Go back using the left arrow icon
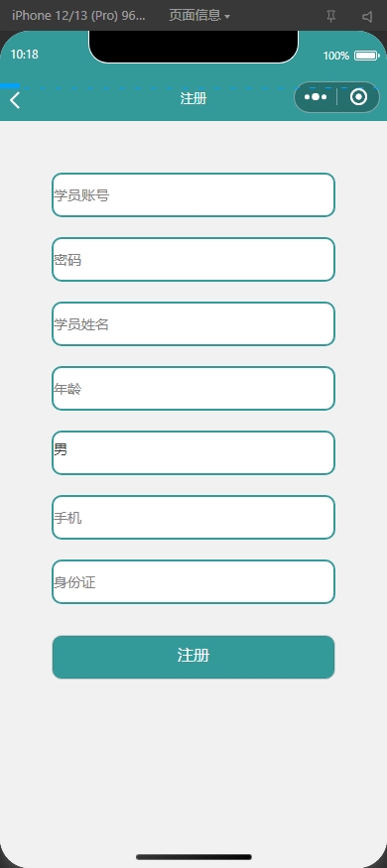 point(15,100)
